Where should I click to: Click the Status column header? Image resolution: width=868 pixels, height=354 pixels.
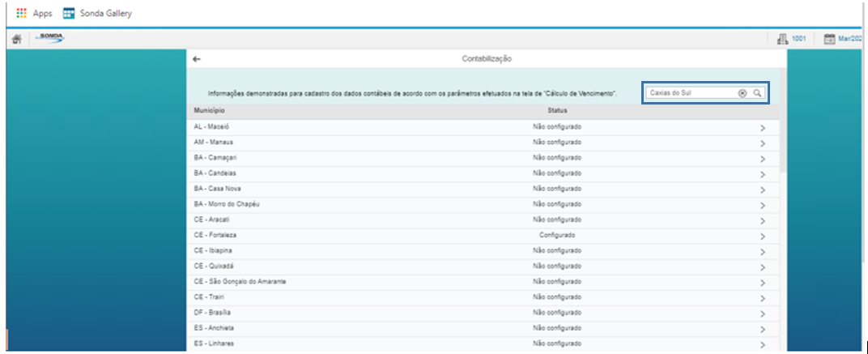pos(557,111)
